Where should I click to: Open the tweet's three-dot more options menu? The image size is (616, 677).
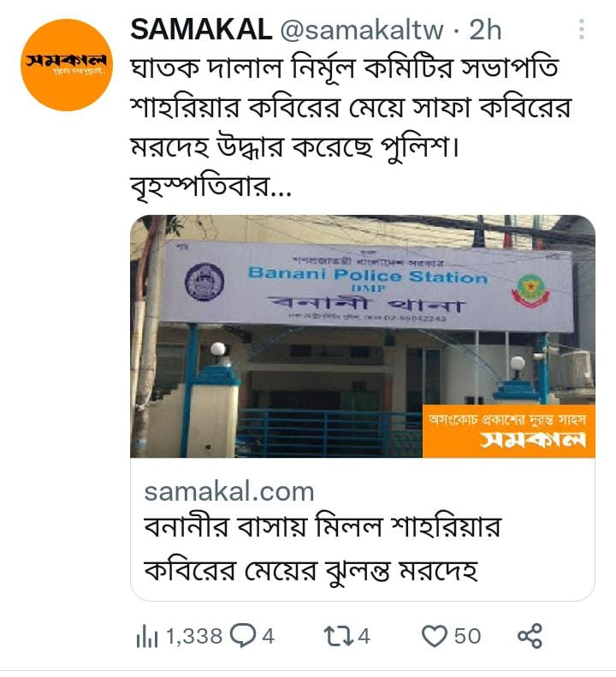582,29
